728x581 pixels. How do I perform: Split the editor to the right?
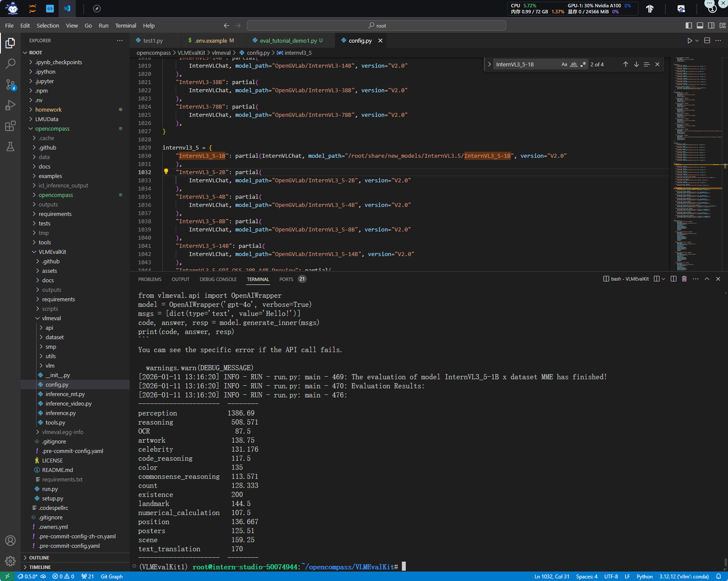(x=707, y=41)
